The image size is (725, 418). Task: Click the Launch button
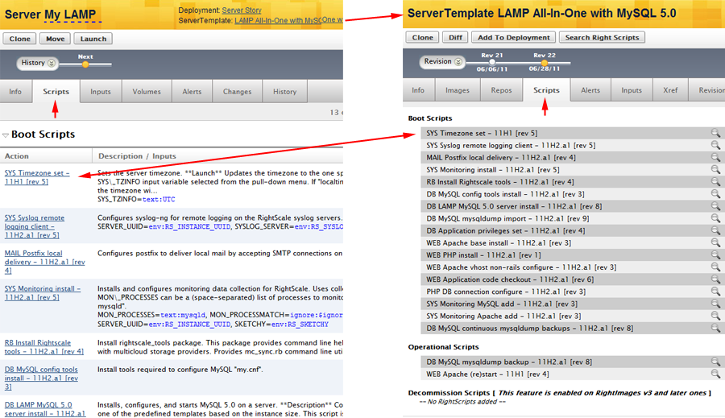(93, 39)
